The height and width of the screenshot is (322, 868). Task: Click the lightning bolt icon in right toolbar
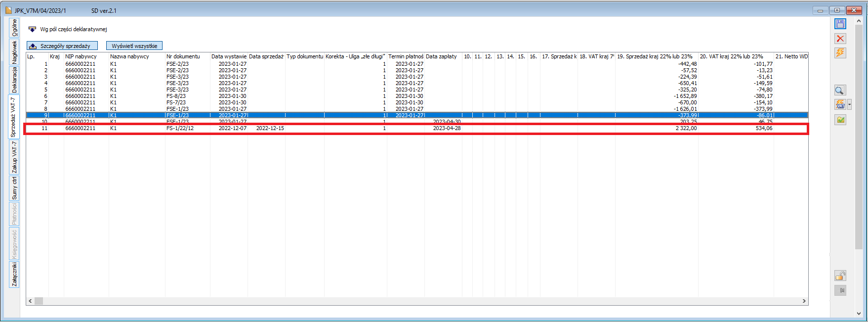click(x=840, y=52)
